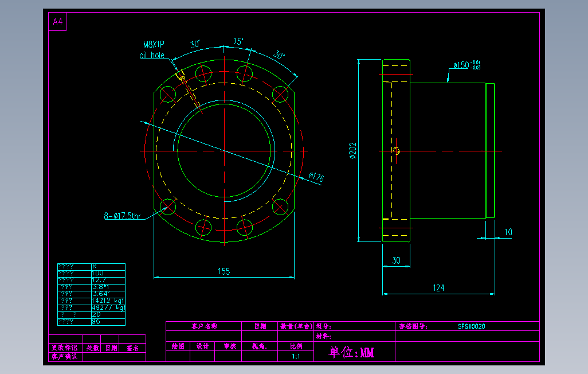Click the 存档图号: field label
The height and width of the screenshot is (374, 588).
pos(413,326)
